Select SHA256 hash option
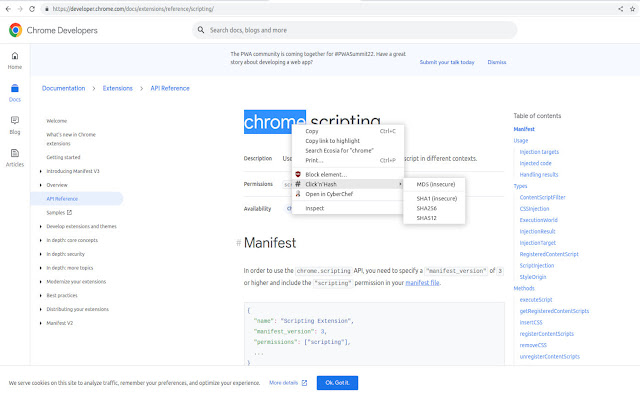Screen dimensions: 640x400 coord(434,208)
